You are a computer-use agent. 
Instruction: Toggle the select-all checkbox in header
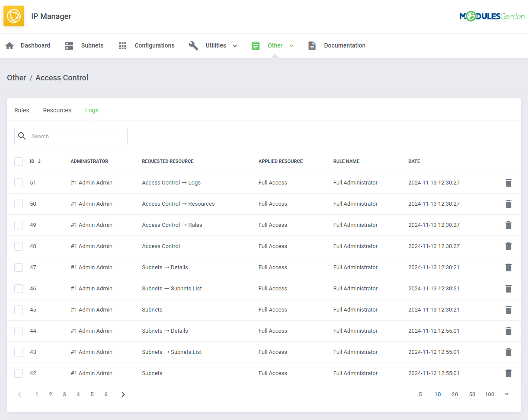pyautogui.click(x=19, y=161)
